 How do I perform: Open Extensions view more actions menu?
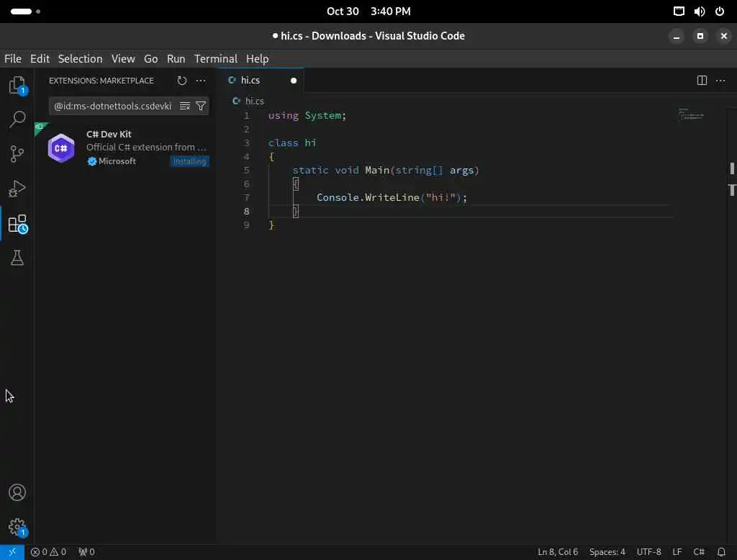point(201,81)
